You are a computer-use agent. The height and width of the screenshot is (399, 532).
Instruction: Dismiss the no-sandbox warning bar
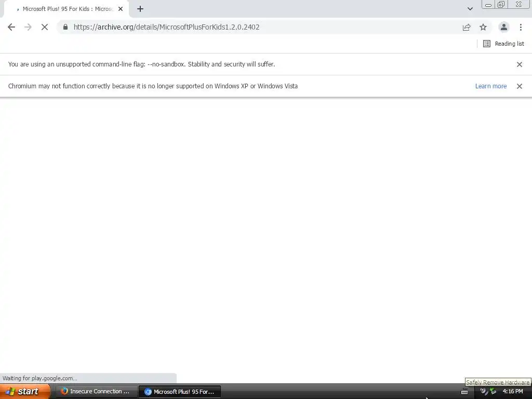tap(519, 64)
